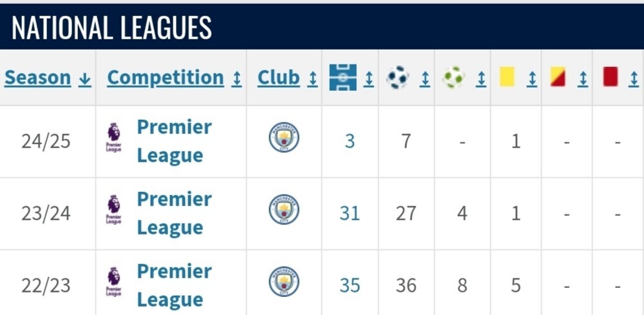This screenshot has height=315, width=644.
Task: Toggle sort arrow next to appearances icon
Action: click(x=369, y=78)
